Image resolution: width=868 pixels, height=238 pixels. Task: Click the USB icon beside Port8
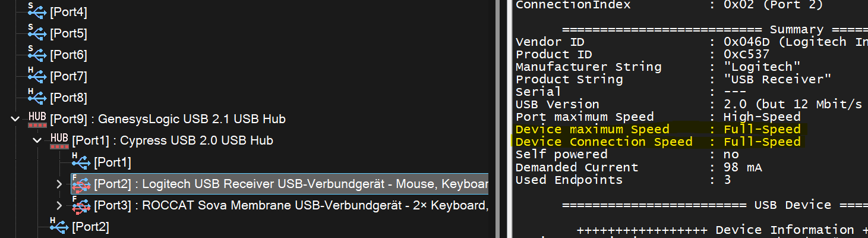[37, 97]
